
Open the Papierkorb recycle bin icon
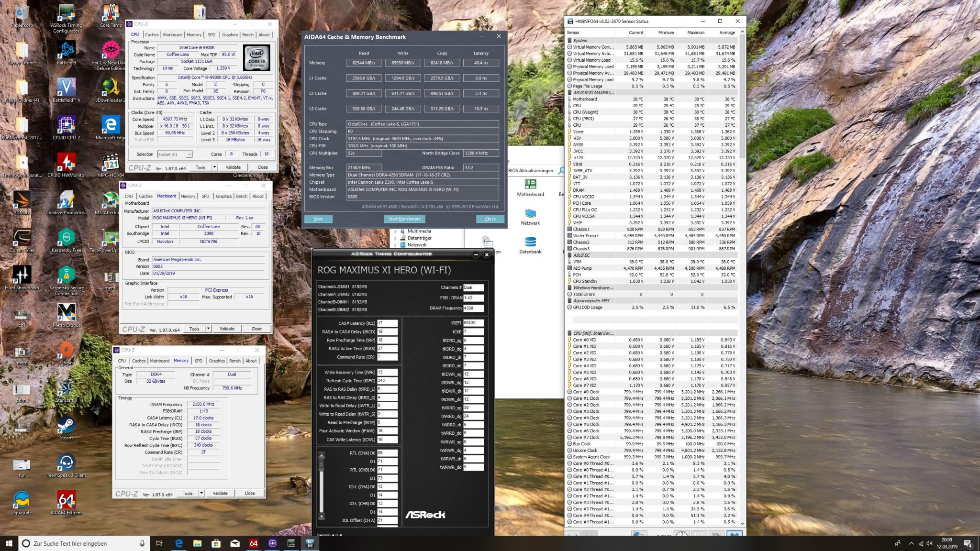pos(22,16)
